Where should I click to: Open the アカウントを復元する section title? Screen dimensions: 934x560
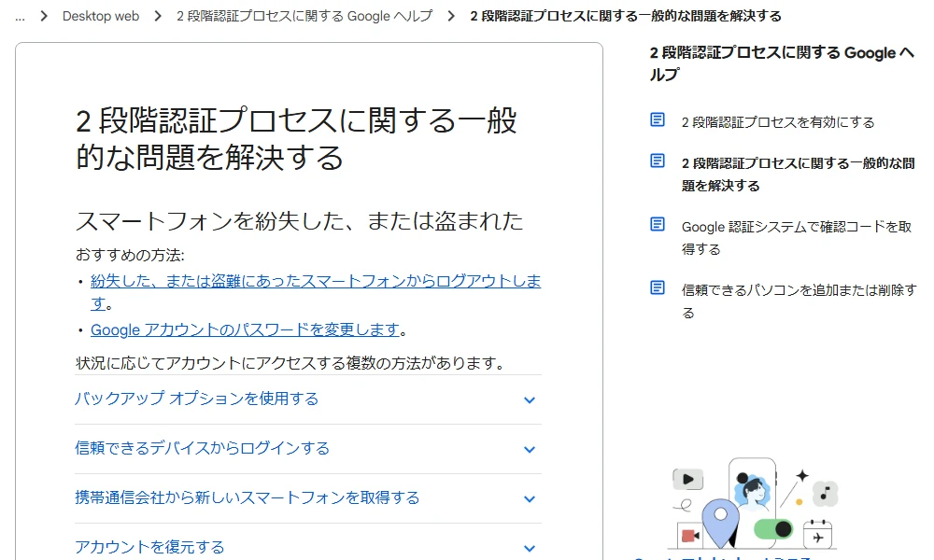tap(149, 547)
